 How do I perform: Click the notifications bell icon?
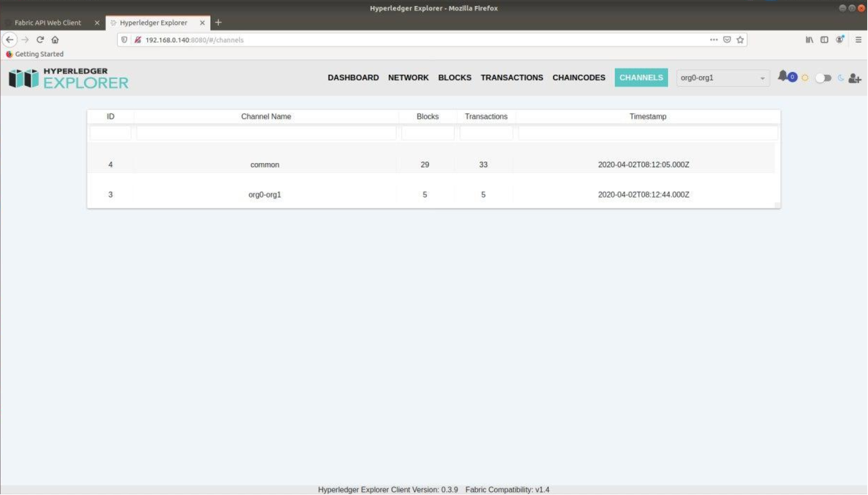[783, 76]
